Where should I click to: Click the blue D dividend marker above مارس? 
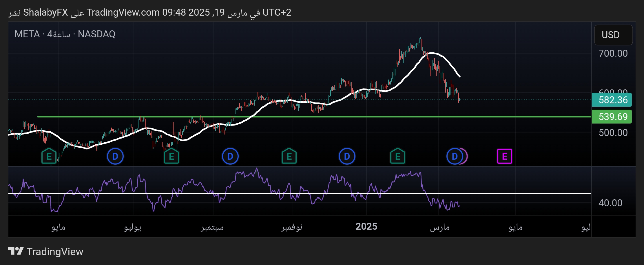pos(455,156)
